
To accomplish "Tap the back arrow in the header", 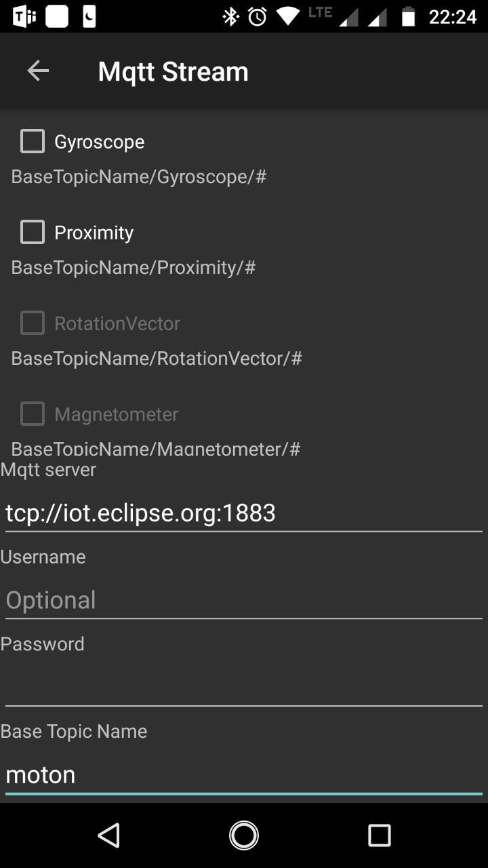I will click(x=38, y=71).
